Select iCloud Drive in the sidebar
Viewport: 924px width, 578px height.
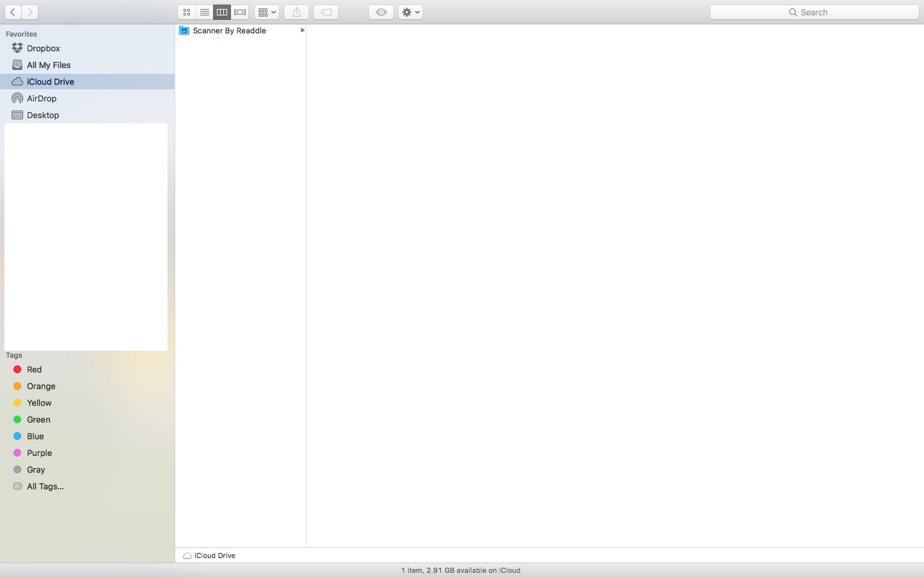(87, 82)
